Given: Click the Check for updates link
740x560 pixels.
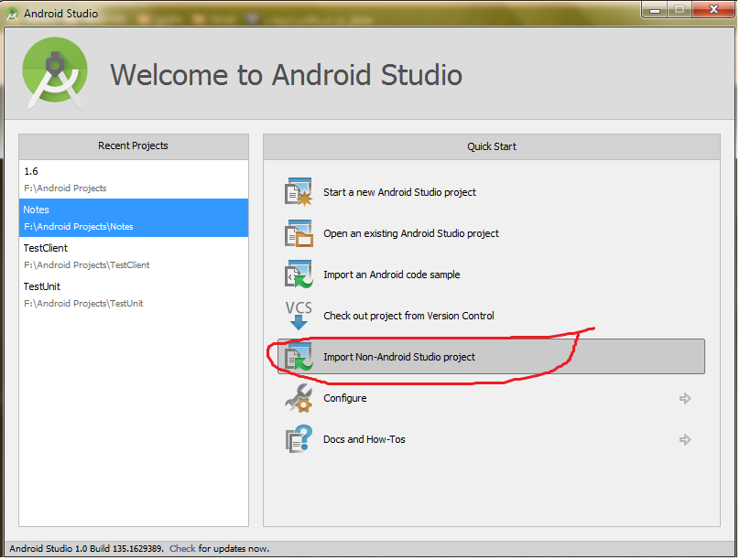Looking at the screenshot, I should pyautogui.click(x=182, y=549).
